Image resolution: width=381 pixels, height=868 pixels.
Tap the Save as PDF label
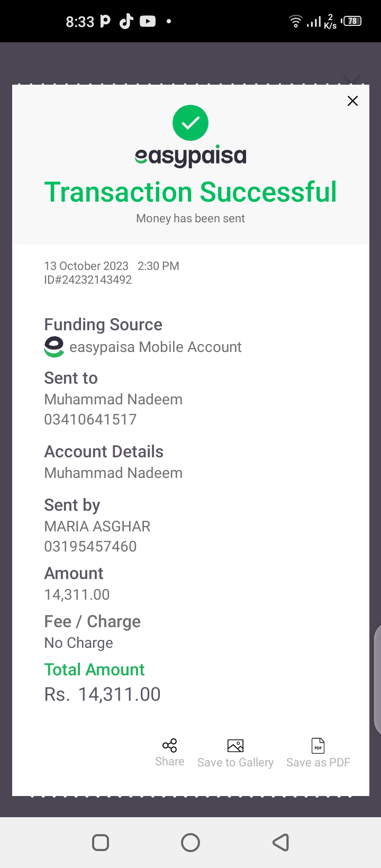tap(318, 763)
